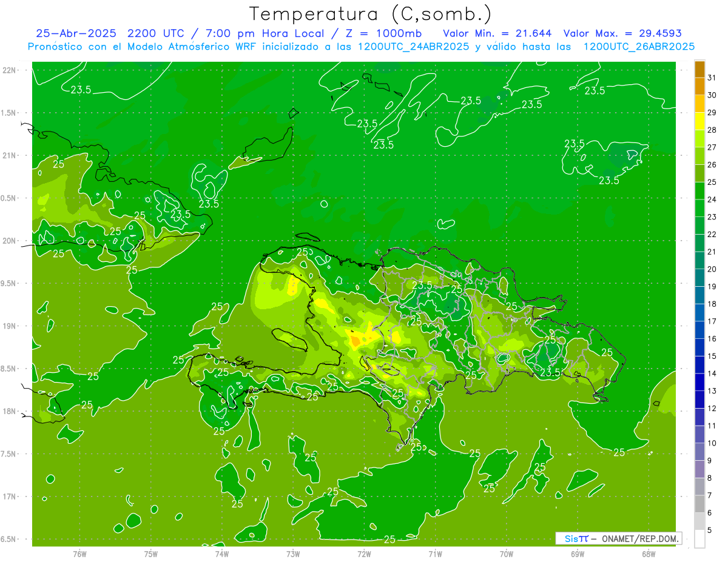This screenshot has width=728, height=562.
Task: Click the '73W' longitude axis label
Action: [x=293, y=554]
